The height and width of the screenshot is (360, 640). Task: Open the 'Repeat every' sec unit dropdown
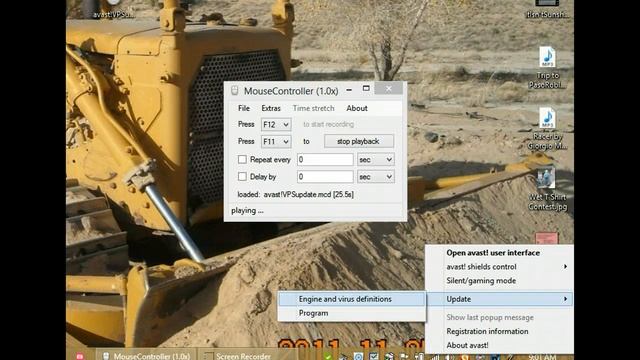point(376,160)
